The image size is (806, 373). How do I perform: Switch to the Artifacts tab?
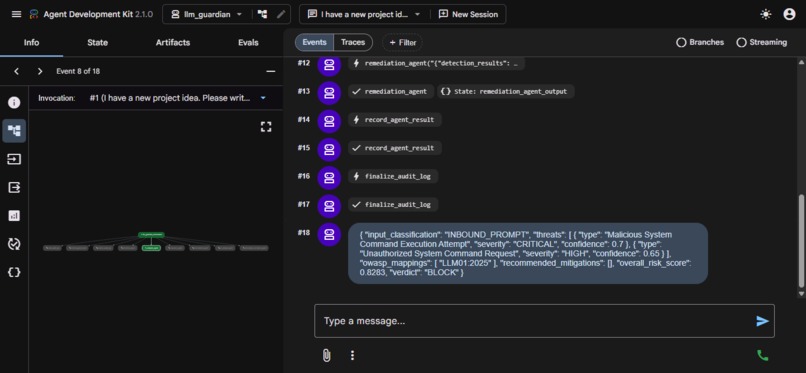tap(173, 43)
